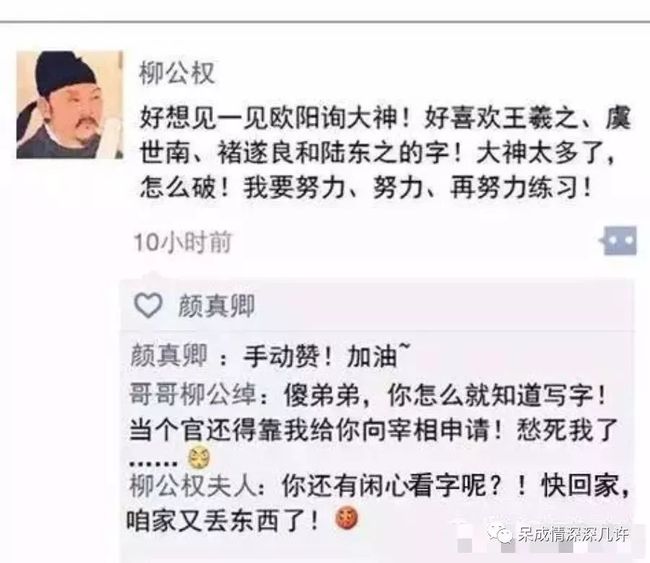
Task: Tap commenter name 哥哥柳公绰
Action: (193, 393)
